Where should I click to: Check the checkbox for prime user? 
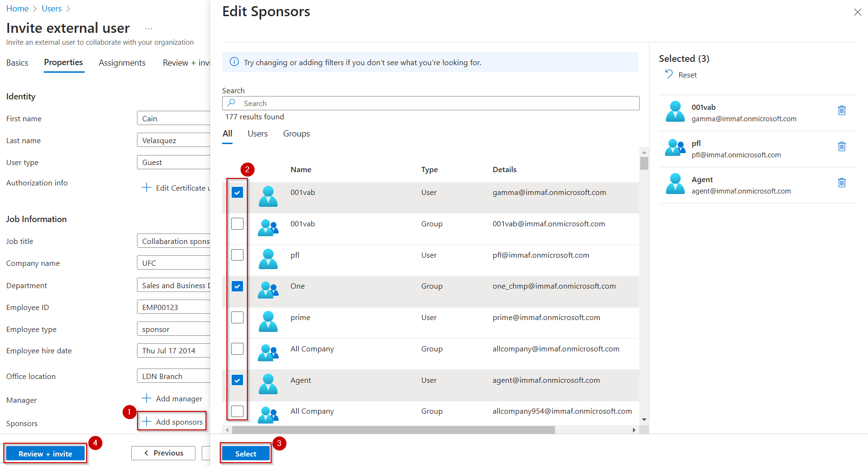tap(237, 317)
